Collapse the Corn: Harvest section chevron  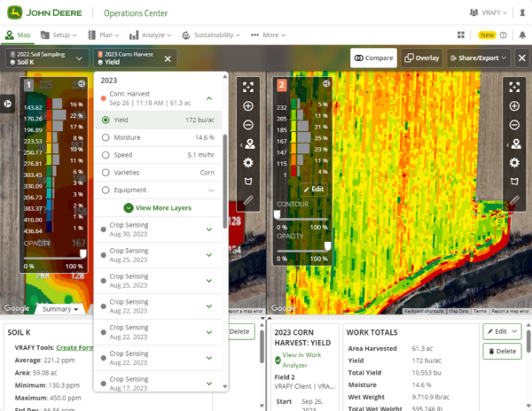pos(209,98)
